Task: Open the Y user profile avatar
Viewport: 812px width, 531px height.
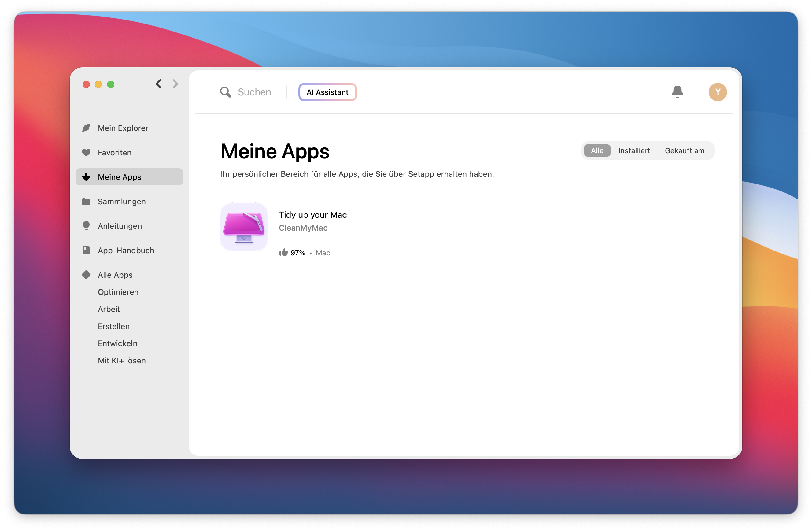Action: coord(718,92)
